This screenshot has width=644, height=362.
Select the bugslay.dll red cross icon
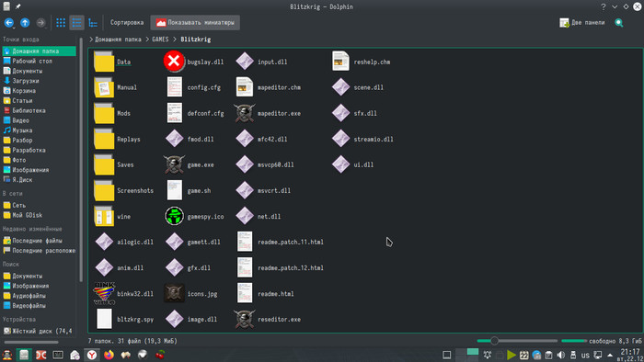[x=174, y=62]
